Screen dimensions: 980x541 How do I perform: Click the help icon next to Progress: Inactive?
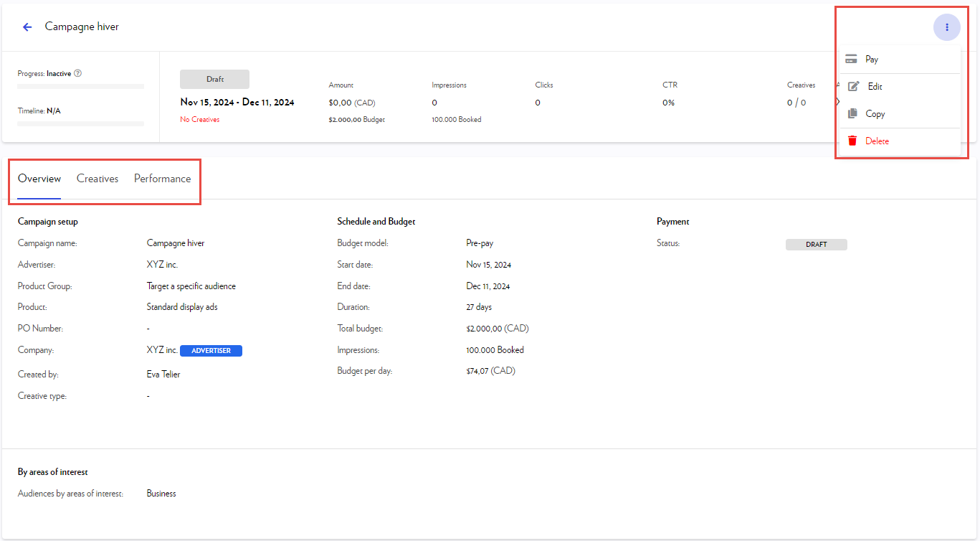(77, 73)
